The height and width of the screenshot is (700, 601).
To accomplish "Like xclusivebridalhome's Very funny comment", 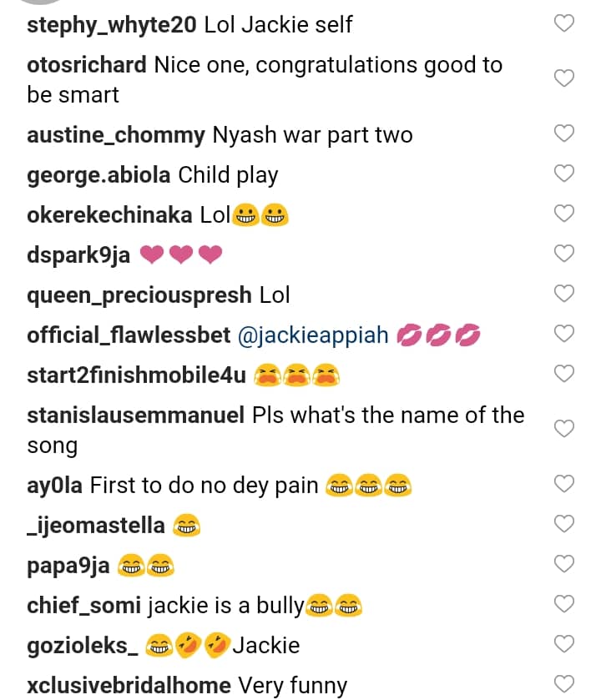I will (x=565, y=684).
